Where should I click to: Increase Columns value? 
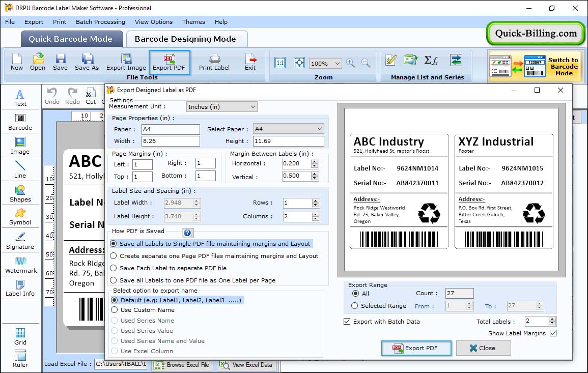(316, 214)
